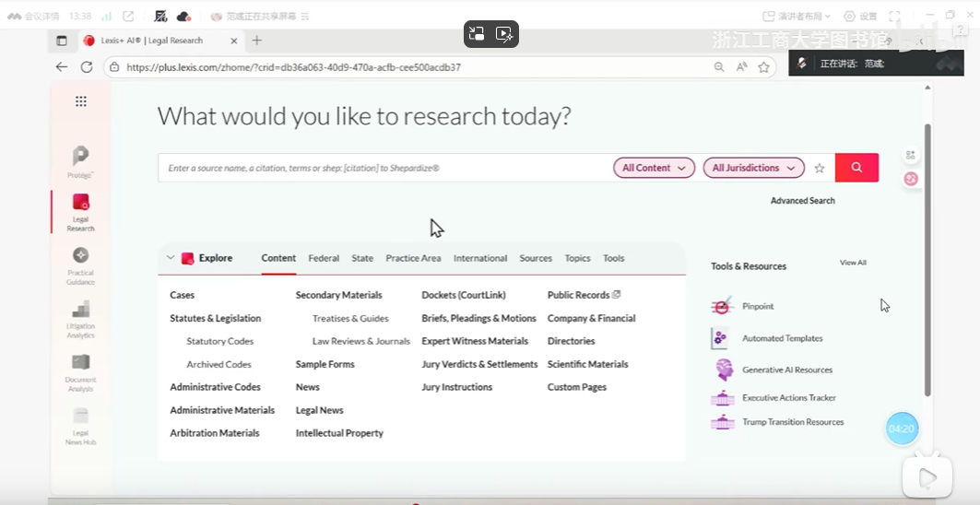This screenshot has height=505, width=980.
Task: Open the Legal News Hub icon
Action: (80, 417)
